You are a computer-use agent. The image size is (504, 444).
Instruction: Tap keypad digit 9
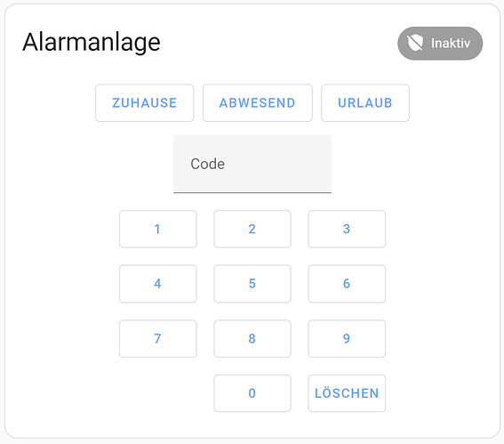pos(347,338)
